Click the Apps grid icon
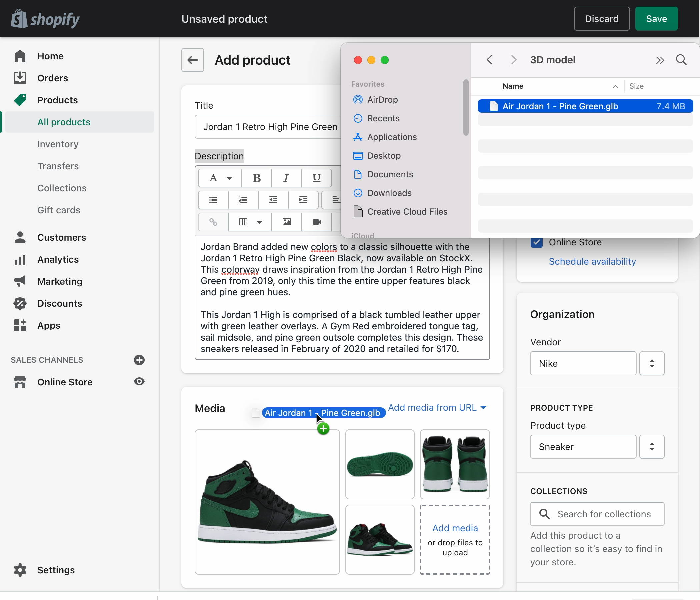This screenshot has height=600, width=700. pyautogui.click(x=20, y=325)
